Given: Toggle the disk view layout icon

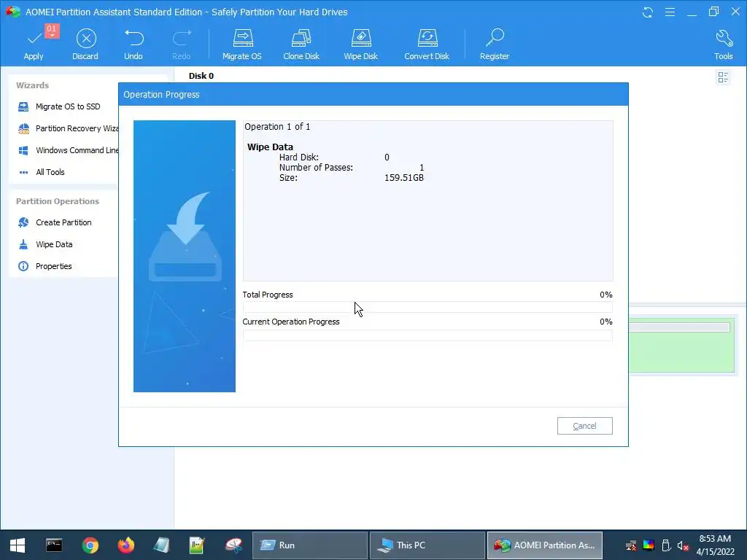Looking at the screenshot, I should [723, 77].
